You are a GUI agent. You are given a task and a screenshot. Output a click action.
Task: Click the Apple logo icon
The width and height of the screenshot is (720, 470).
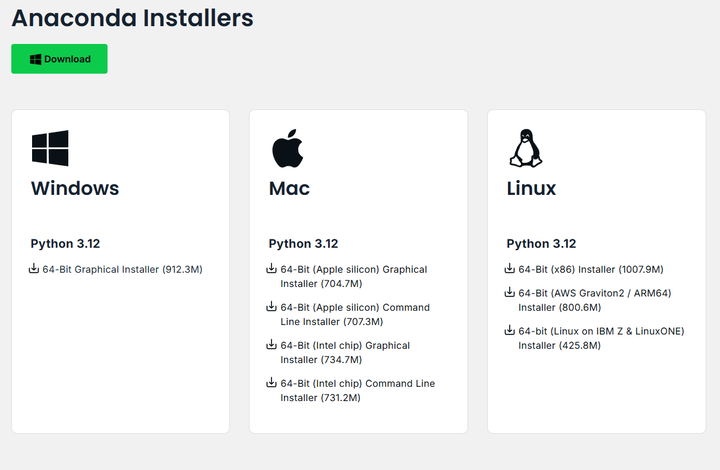(x=287, y=148)
